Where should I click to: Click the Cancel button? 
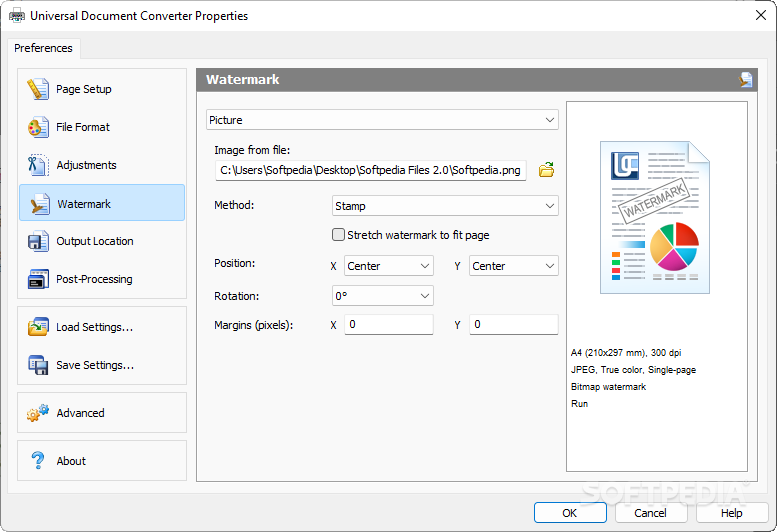(x=651, y=513)
